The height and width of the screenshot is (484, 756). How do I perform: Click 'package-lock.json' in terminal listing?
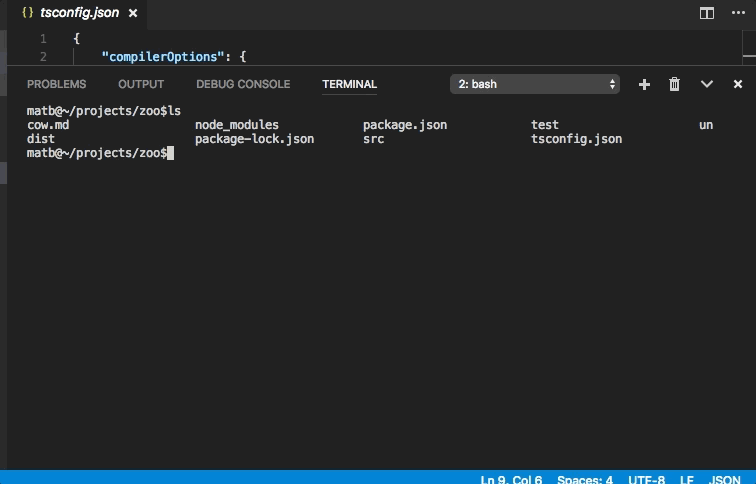pos(255,139)
